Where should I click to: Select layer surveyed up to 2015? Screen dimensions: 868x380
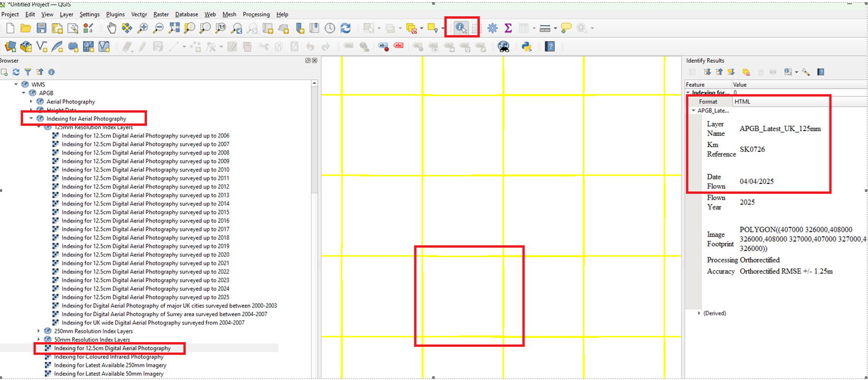[145, 212]
